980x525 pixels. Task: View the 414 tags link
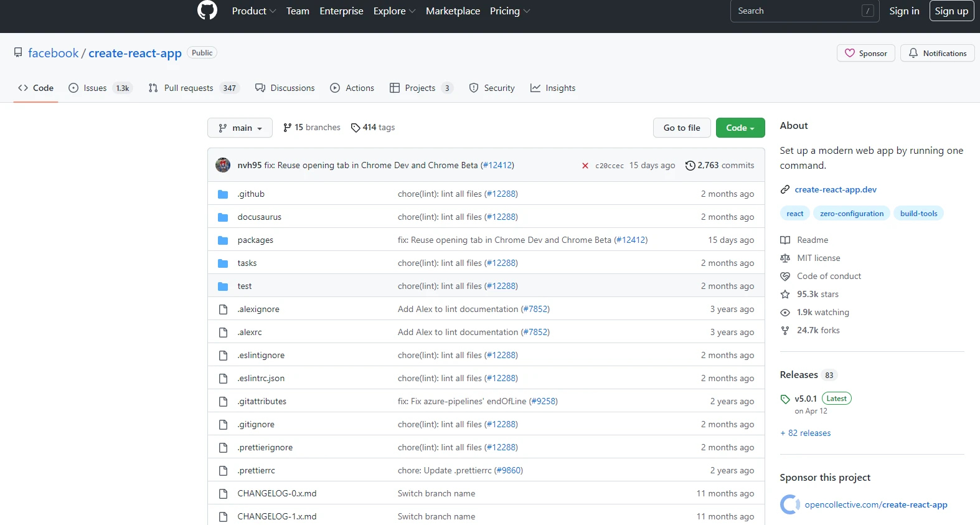click(x=373, y=127)
